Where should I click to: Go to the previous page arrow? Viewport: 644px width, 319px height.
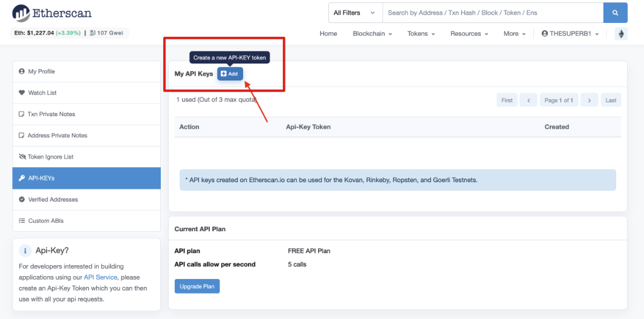coord(528,100)
